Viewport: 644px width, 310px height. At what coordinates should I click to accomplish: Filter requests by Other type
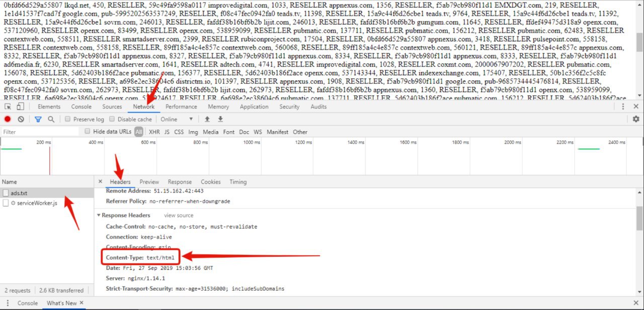pyautogui.click(x=300, y=132)
